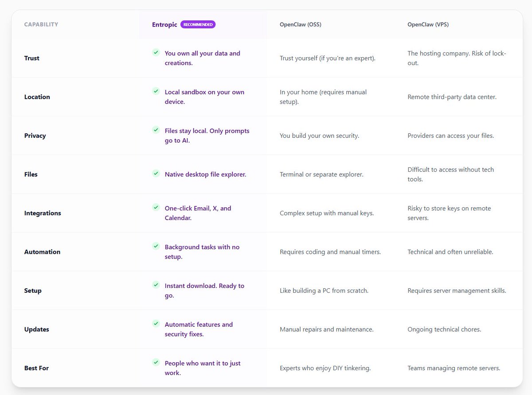Viewport: 532px width, 395px height.
Task: Click the green check icon in the Best For row
Action: (x=156, y=362)
